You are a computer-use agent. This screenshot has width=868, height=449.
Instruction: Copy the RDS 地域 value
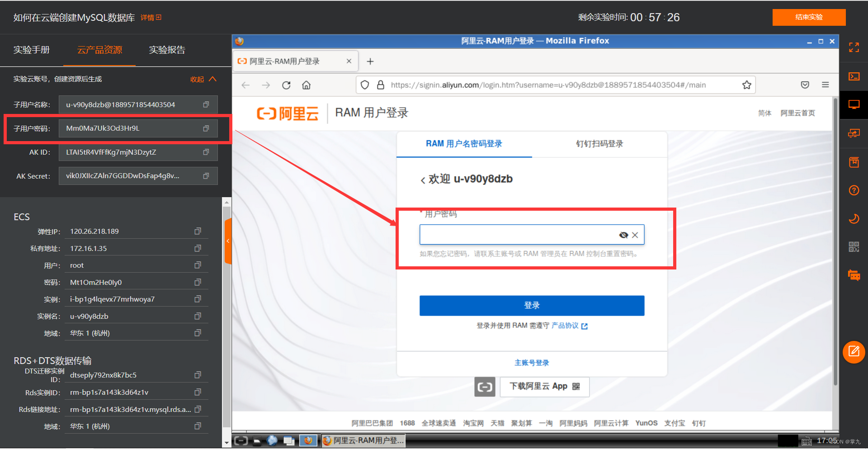coord(198,426)
